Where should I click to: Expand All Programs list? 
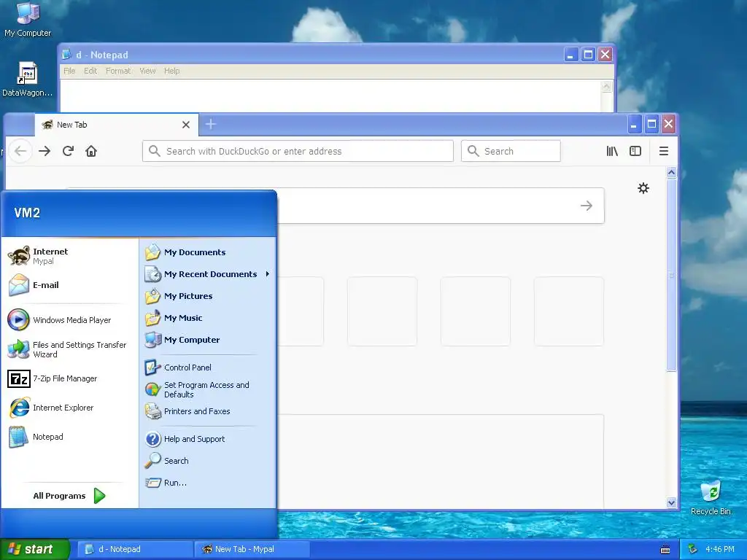(69, 496)
